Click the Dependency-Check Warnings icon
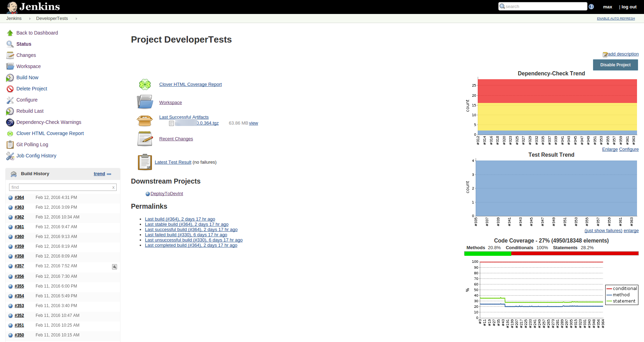644x342 pixels. pyautogui.click(x=10, y=122)
